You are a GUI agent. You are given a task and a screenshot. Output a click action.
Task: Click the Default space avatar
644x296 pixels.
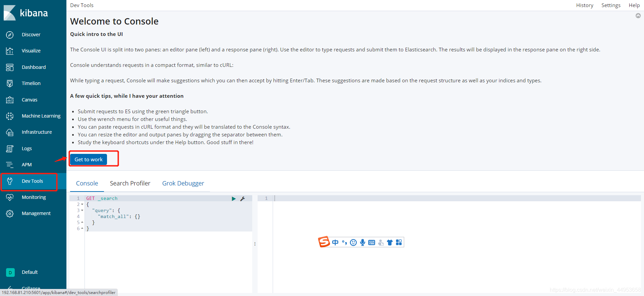coord(10,272)
